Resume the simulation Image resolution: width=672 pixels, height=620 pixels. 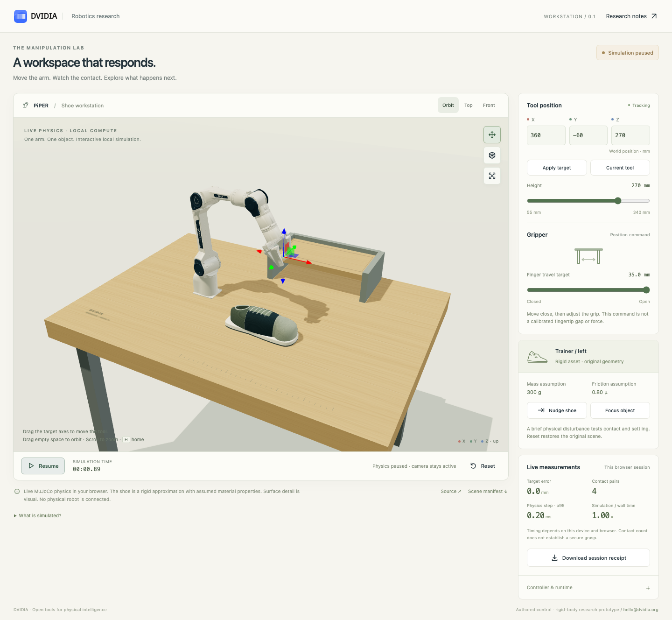43,466
